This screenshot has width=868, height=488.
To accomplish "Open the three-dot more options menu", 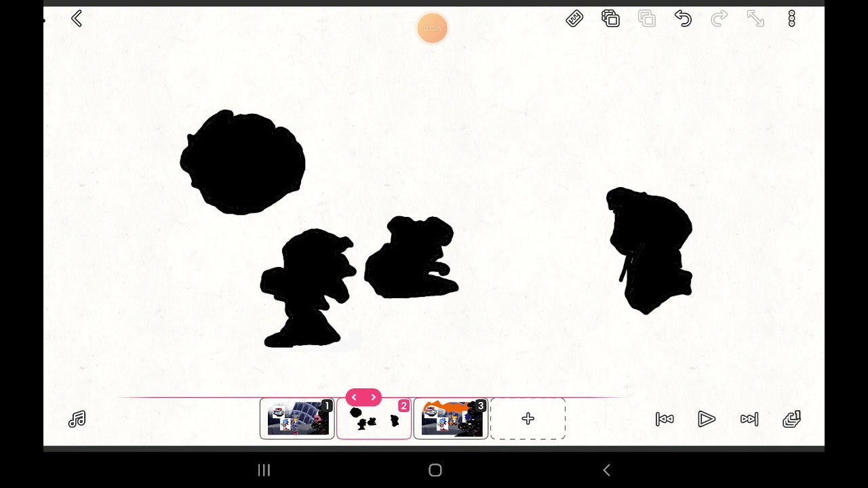I will (x=791, y=19).
